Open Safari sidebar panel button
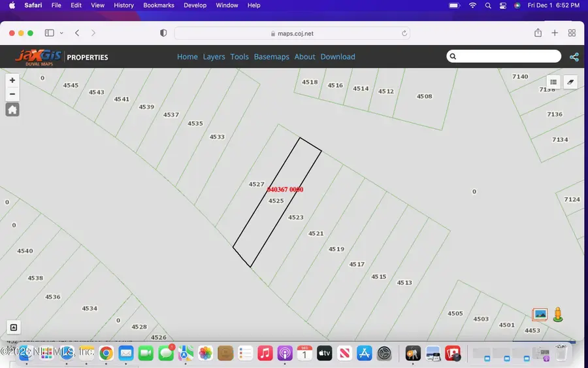 tap(49, 33)
